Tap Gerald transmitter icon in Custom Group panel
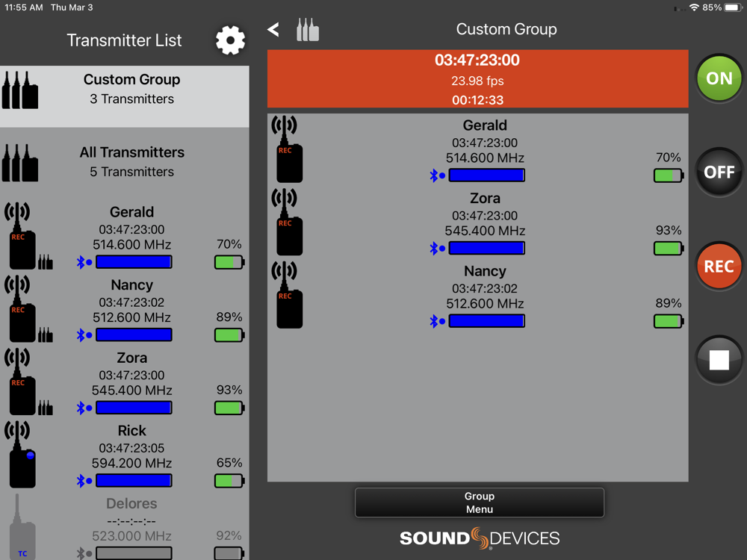Image resolution: width=747 pixels, height=560 pixels. pyautogui.click(x=287, y=149)
